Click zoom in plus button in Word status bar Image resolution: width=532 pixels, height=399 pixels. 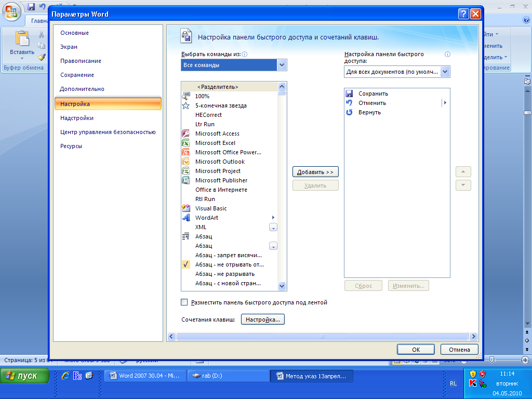(525, 360)
